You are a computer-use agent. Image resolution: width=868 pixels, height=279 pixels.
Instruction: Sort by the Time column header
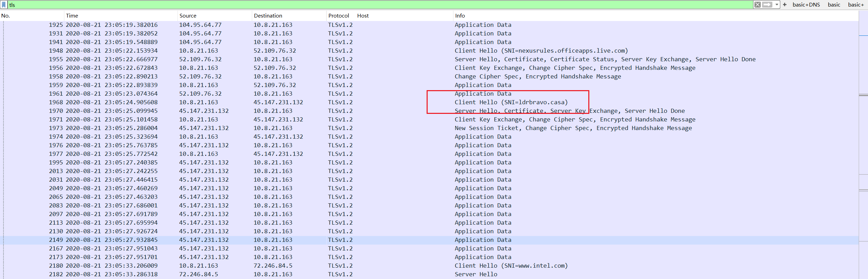72,16
